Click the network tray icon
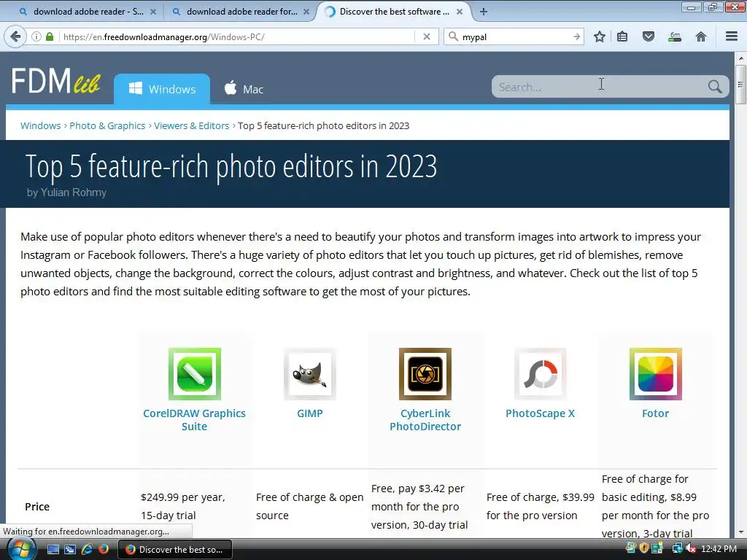747x560 pixels. click(x=677, y=548)
